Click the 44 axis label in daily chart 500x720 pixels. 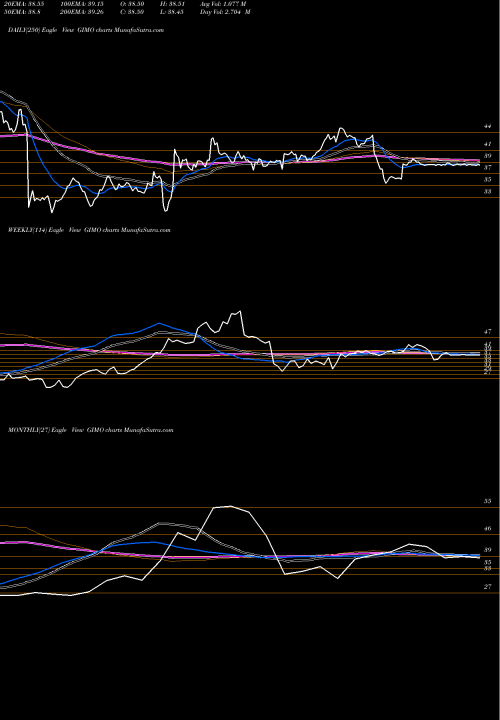tap(488, 126)
